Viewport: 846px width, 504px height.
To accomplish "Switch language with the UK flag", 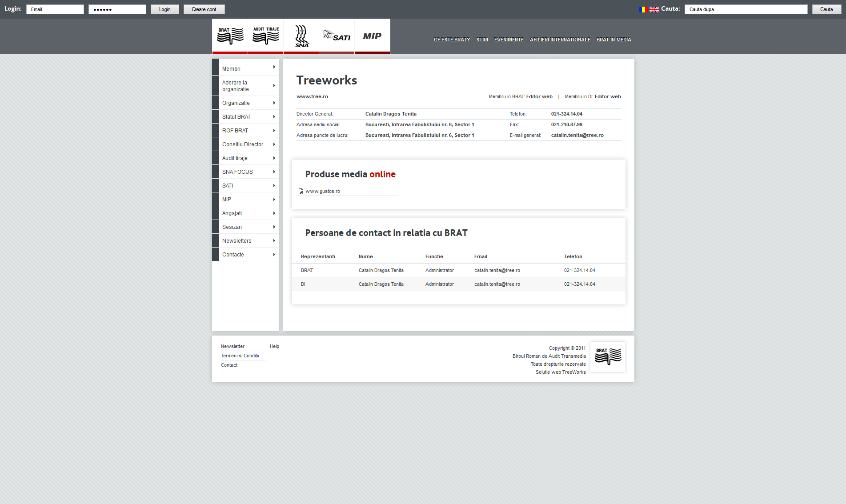I will [x=654, y=9].
